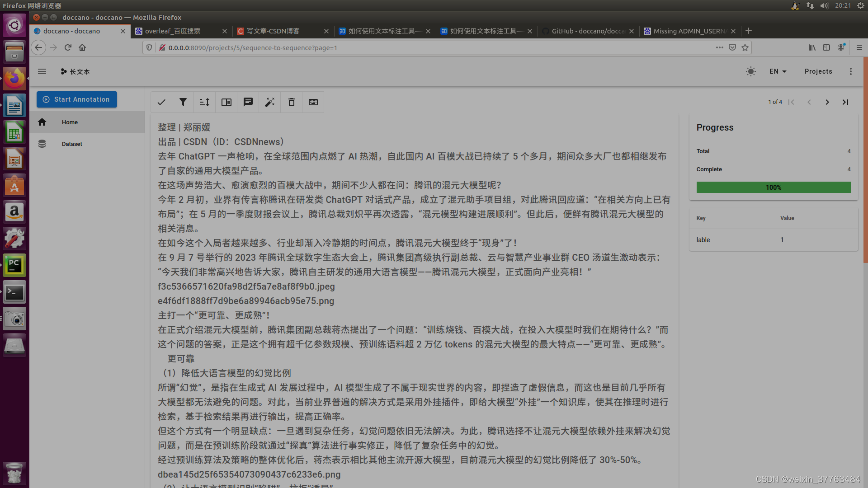Viewport: 868px width, 488px height.
Task: Go to previous page arrow
Action: (809, 102)
